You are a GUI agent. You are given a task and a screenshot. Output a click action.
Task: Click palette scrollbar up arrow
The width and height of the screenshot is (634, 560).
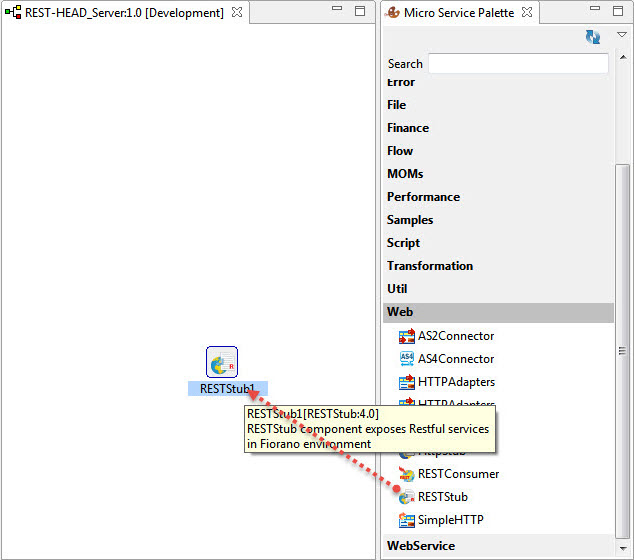623,58
